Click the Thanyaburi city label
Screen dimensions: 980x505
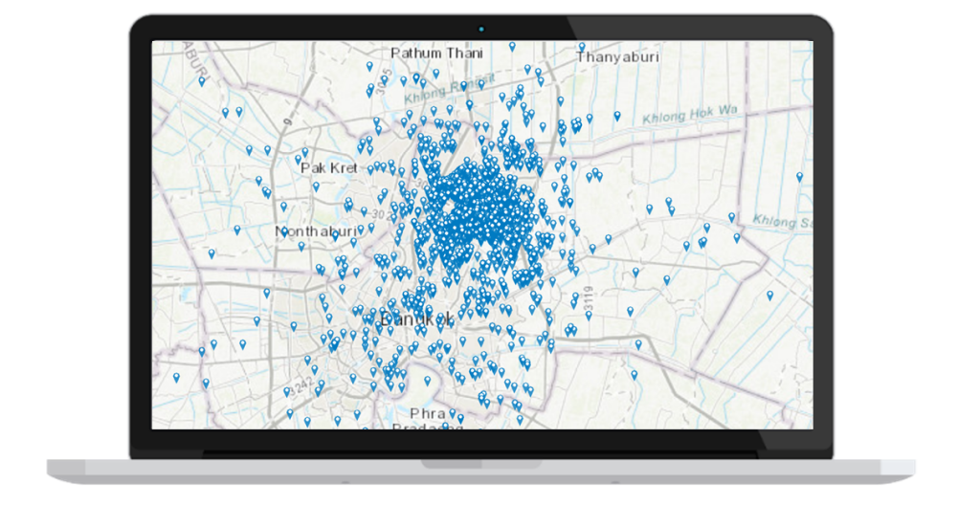617,56
